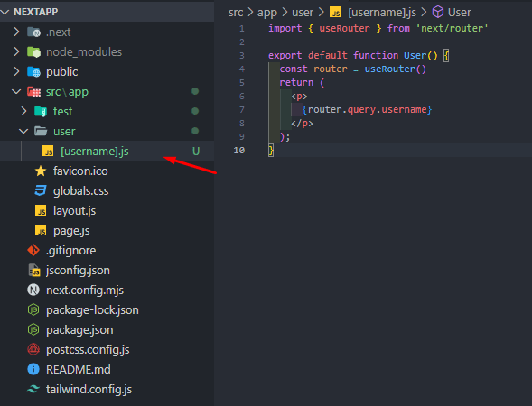Click the next.config.mjs Next.js icon
532x406 pixels.
pos(33,291)
